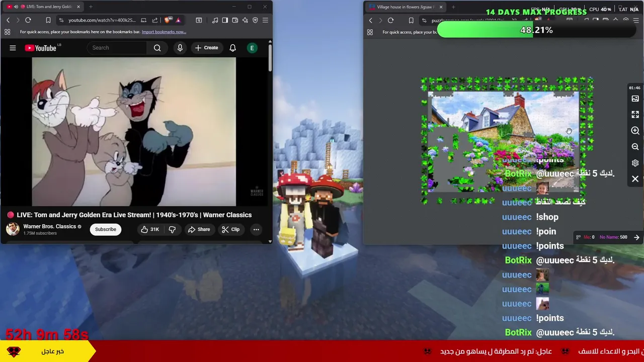This screenshot has height=362, width=644.
Task: Open a new tab in the puzzle window
Action: [453, 7]
